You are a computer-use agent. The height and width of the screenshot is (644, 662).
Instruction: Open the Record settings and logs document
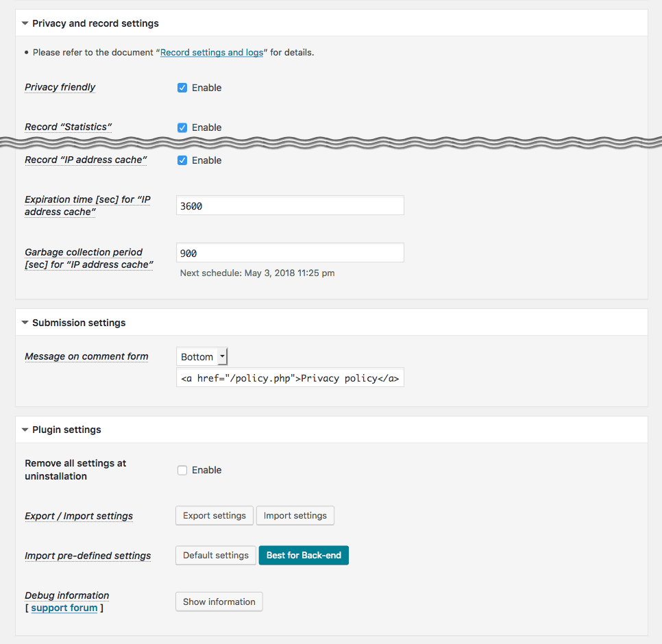(x=212, y=52)
